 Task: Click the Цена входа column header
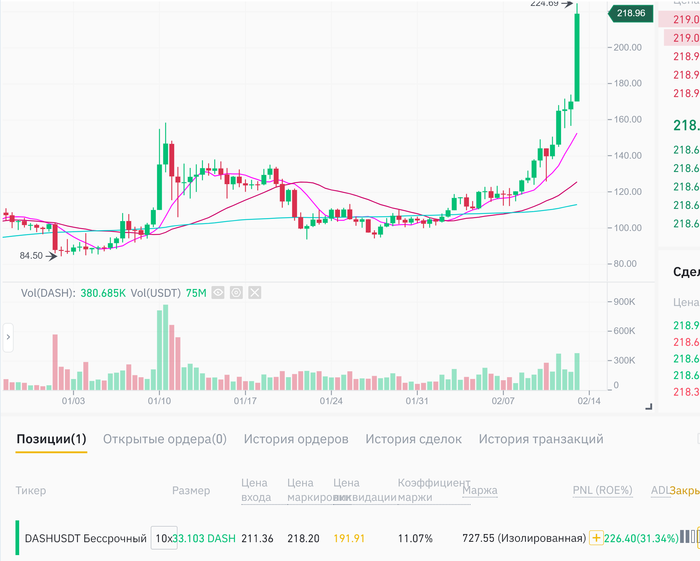coord(256,490)
